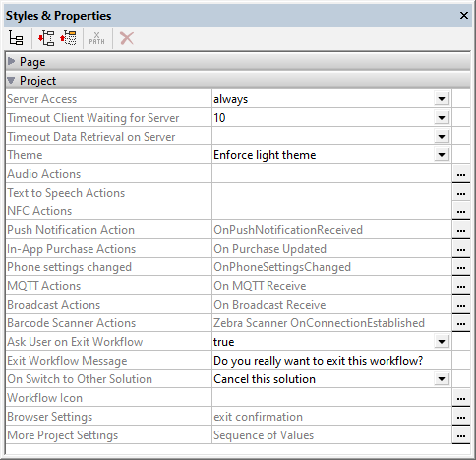Open More Project Settings ellipsis button
This screenshot has height=460, width=476.
[461, 435]
